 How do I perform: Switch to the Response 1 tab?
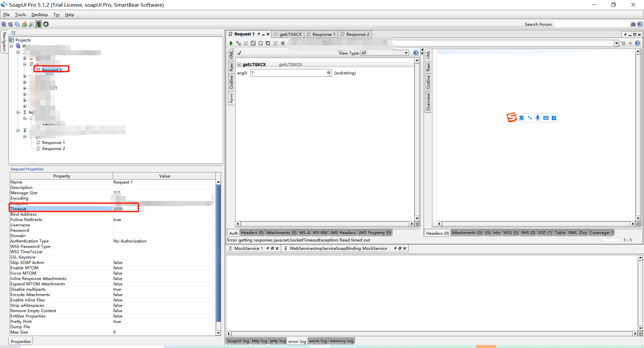coord(321,34)
